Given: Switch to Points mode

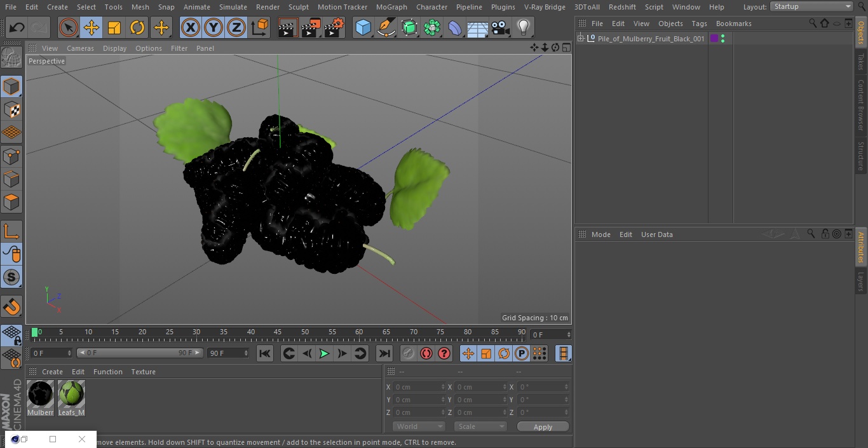Looking at the screenshot, I should (11, 156).
